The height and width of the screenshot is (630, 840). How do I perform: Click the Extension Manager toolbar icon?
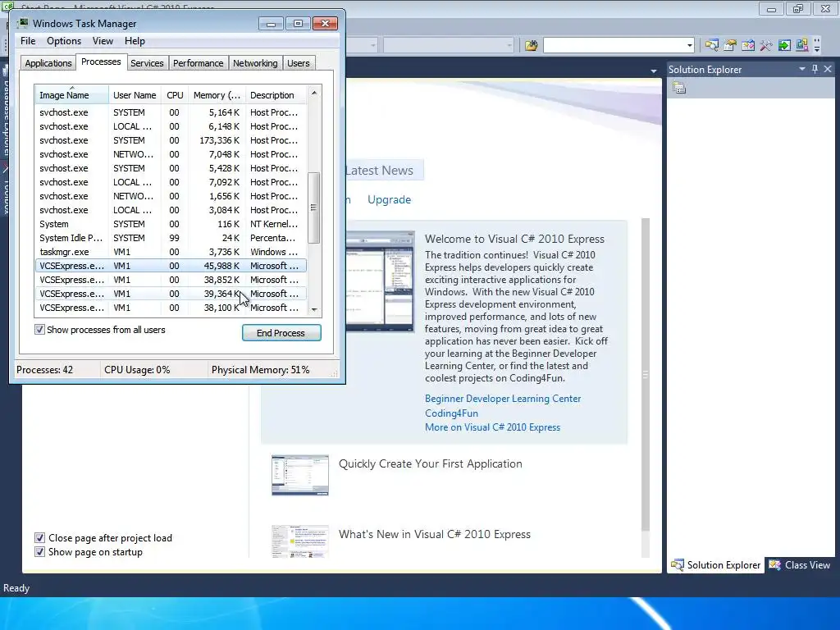(x=802, y=46)
